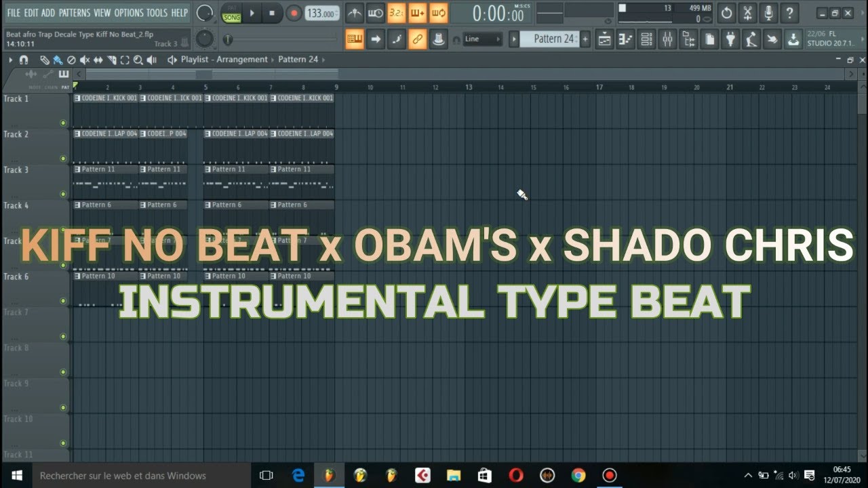Select the Zoom tool

click(138, 60)
